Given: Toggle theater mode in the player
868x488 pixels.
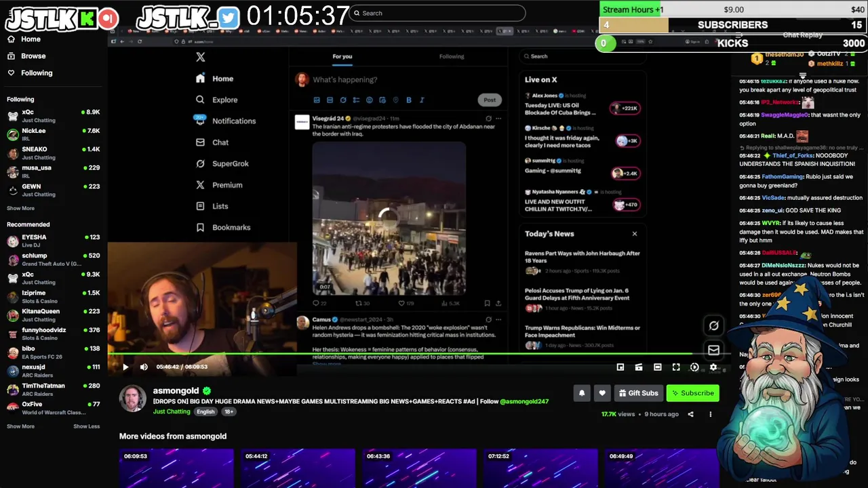Looking at the screenshot, I should 658,367.
